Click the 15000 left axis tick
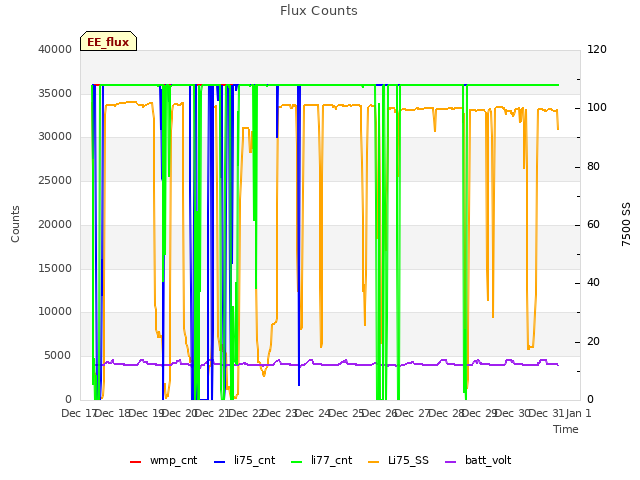The height and width of the screenshot is (480, 640). [55, 268]
